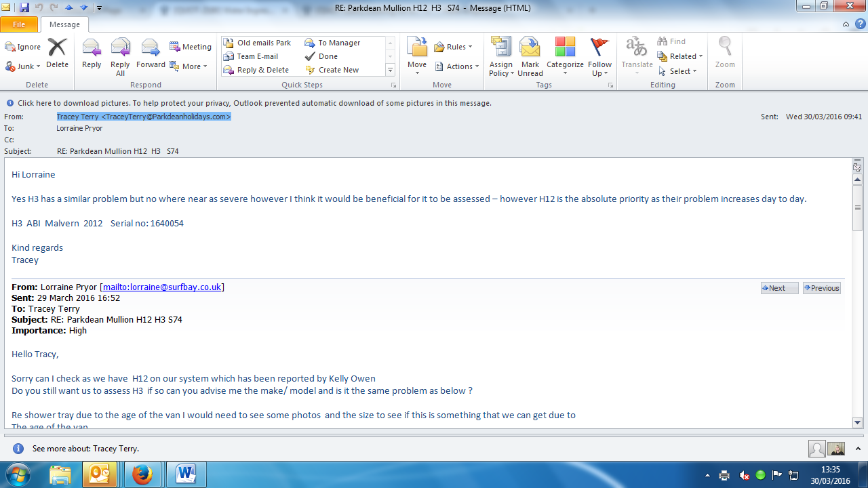
Task: Mark this message as Unread
Action: click(x=530, y=57)
